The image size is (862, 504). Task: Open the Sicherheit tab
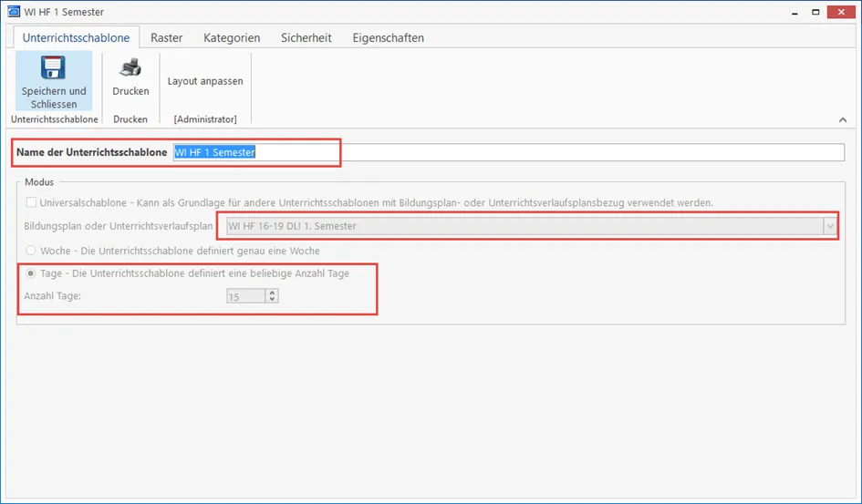tap(306, 38)
